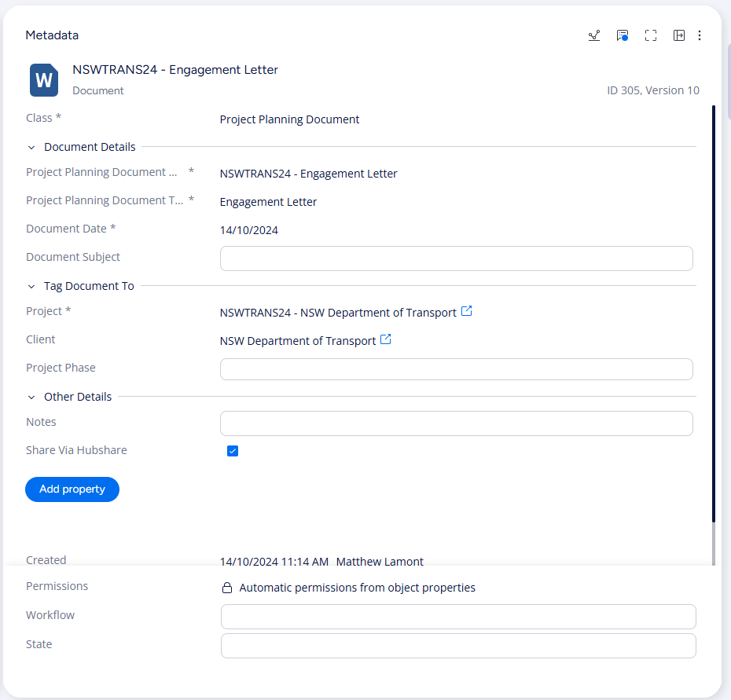Click the creator name Matthew Lamont
This screenshot has height=700, width=731.
(x=380, y=561)
